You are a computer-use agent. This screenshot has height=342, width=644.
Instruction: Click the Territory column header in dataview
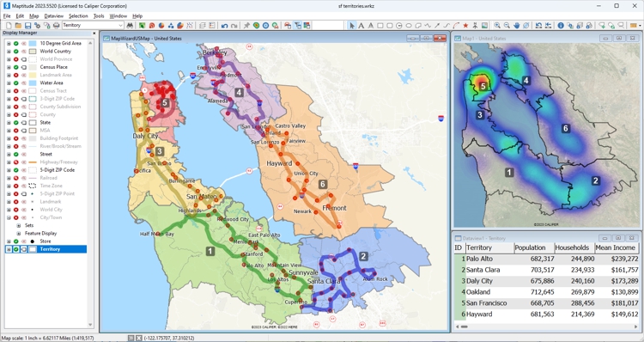tap(489, 247)
